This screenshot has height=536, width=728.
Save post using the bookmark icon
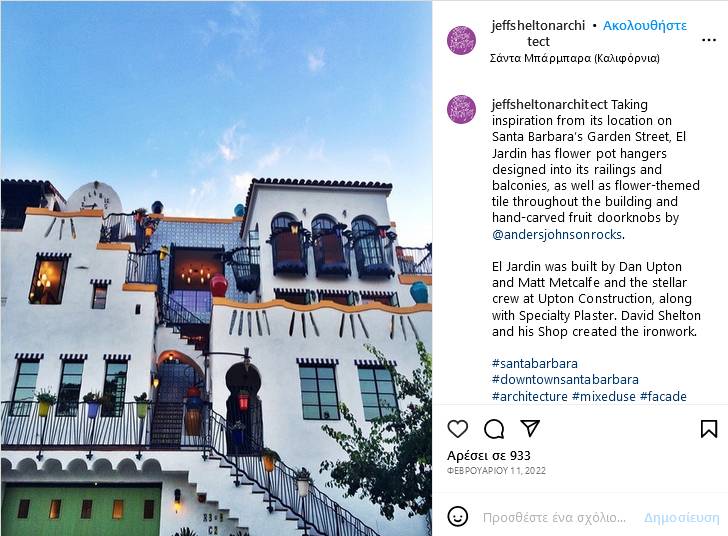pyautogui.click(x=708, y=429)
